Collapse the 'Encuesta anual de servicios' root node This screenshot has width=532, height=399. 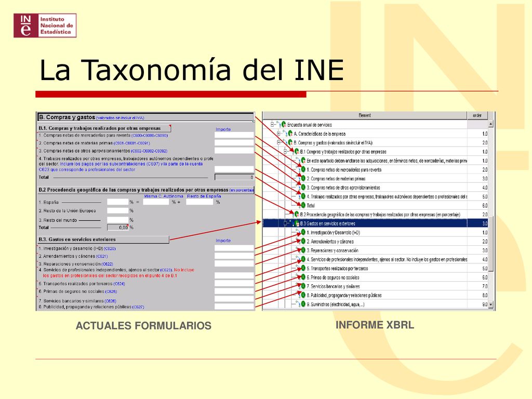272,125
